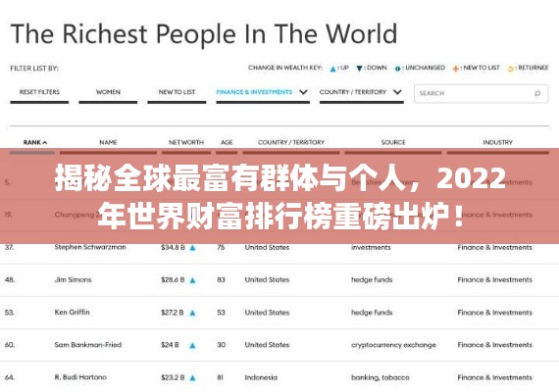
Task: Click the UP triangle in the wealth key
Action: [332, 69]
